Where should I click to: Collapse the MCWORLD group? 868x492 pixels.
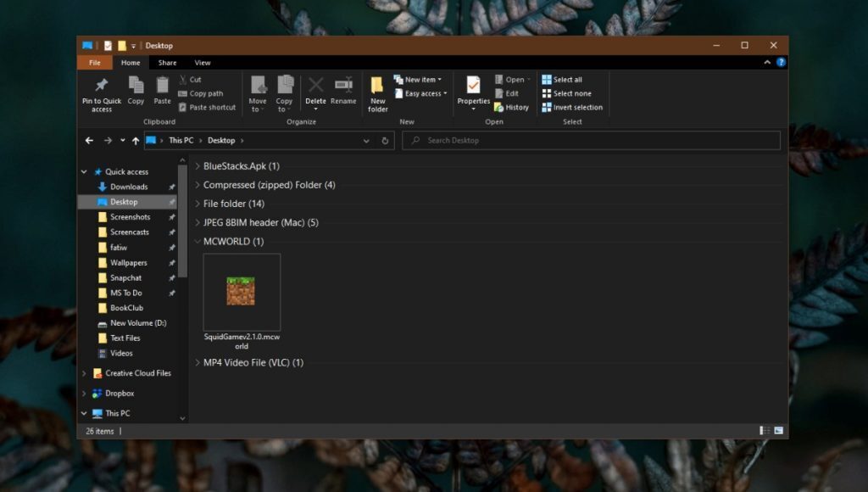coord(198,241)
